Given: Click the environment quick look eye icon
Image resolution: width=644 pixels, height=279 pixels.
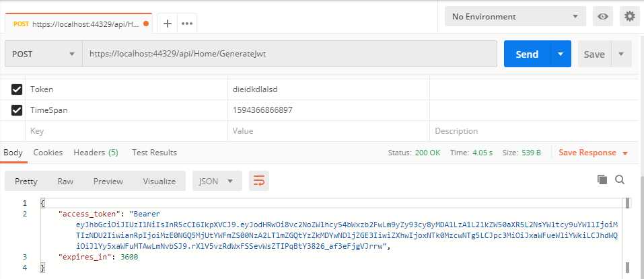Looking at the screenshot, I should pos(603,17).
